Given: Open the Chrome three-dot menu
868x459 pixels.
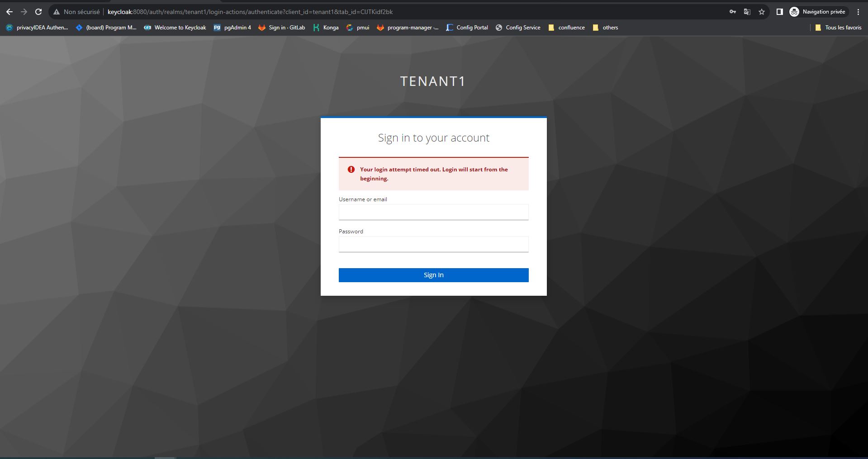Looking at the screenshot, I should (x=858, y=12).
